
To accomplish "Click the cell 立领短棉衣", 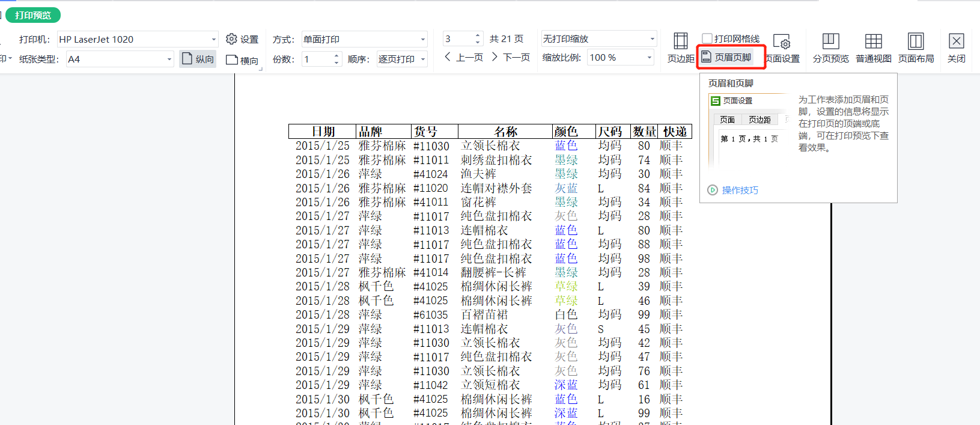I will click(490, 385).
